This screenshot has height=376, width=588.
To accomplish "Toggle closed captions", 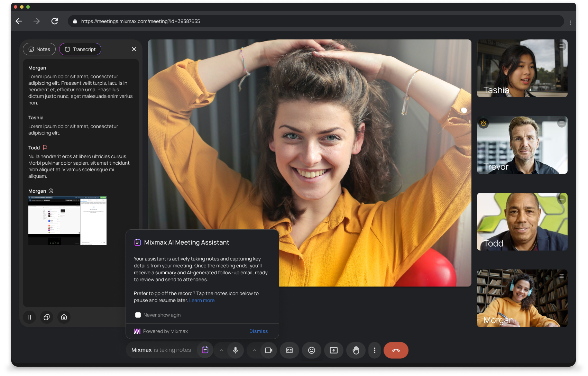I will [290, 350].
